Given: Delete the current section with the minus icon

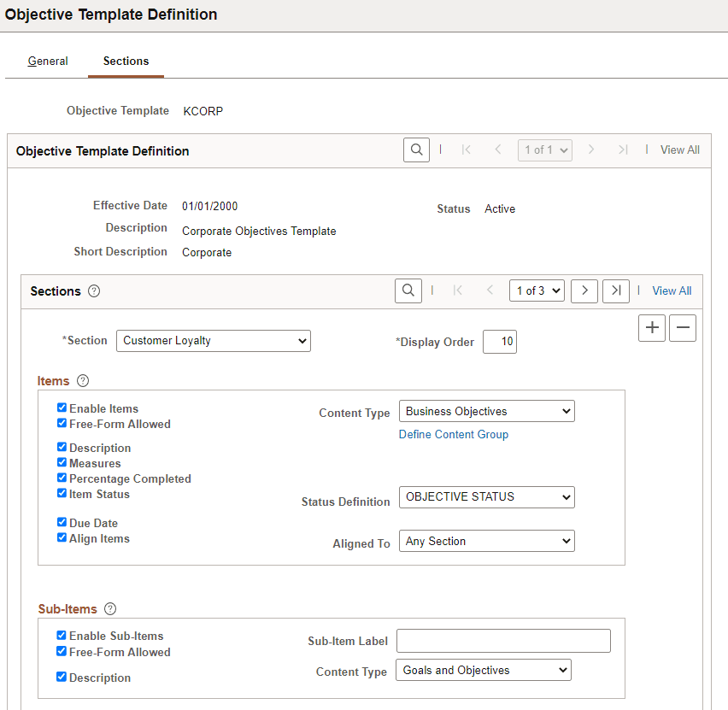Looking at the screenshot, I should tap(682, 327).
